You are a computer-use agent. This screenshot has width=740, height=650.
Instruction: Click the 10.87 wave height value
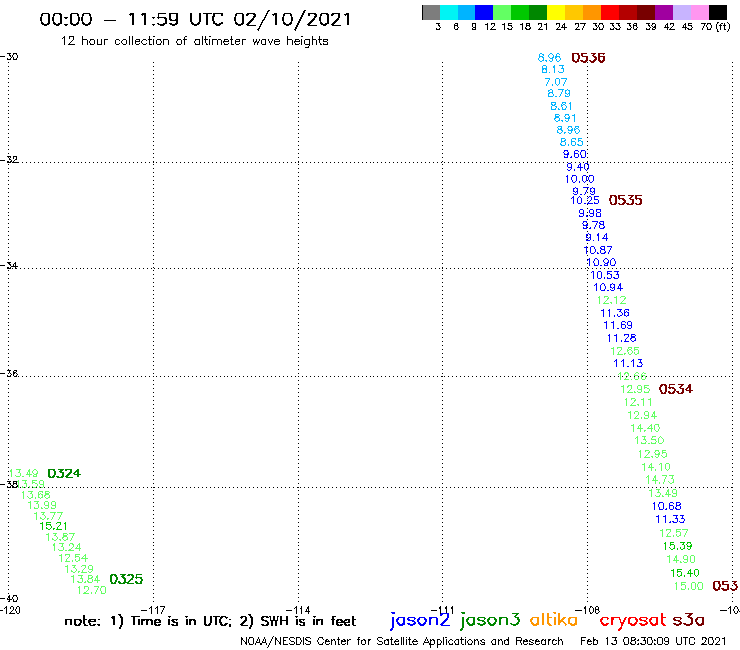click(598, 250)
